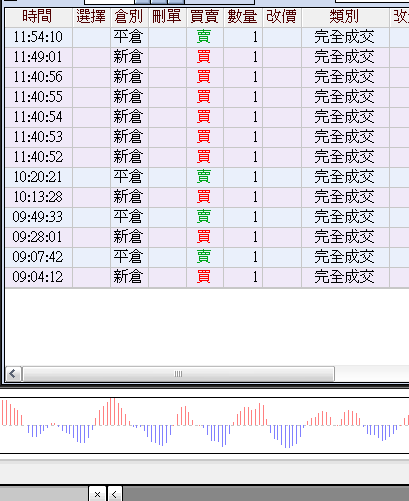Click 平倉 in the 09:07:42 row

coord(128,257)
